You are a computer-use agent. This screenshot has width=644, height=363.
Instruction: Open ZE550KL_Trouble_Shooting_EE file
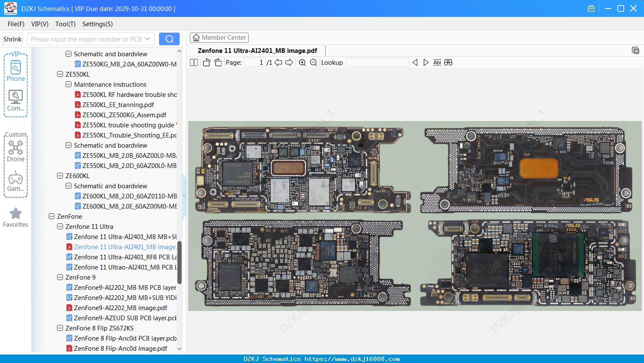coord(126,135)
